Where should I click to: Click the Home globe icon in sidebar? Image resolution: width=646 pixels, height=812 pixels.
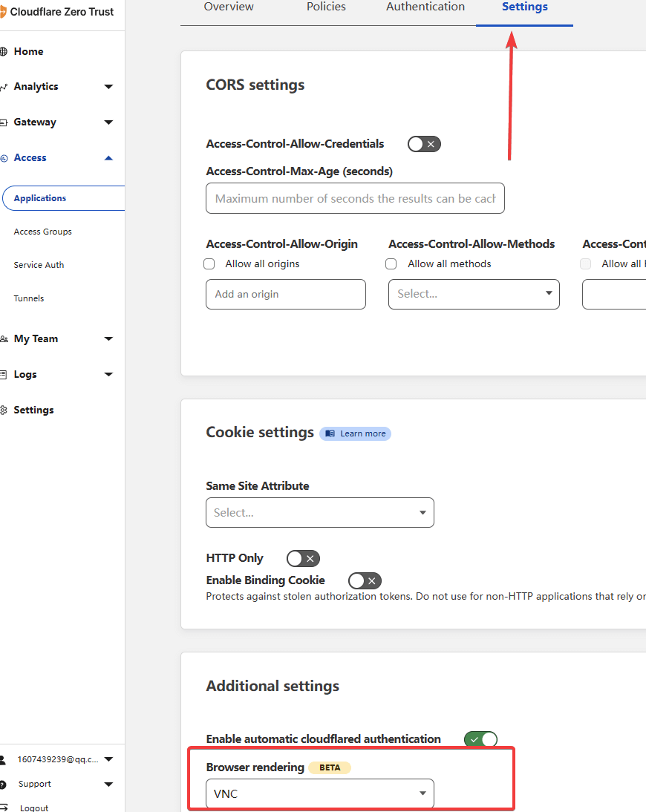point(4,52)
